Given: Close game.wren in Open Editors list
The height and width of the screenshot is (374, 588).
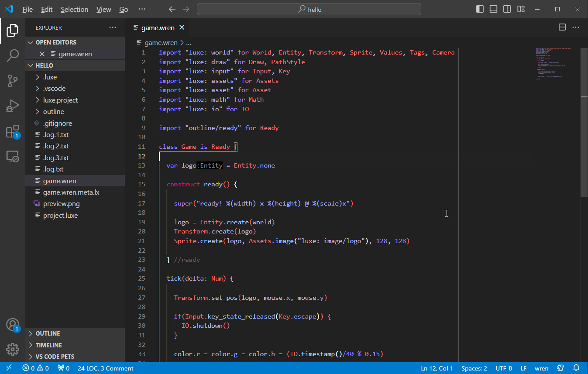Looking at the screenshot, I should pos(42,54).
